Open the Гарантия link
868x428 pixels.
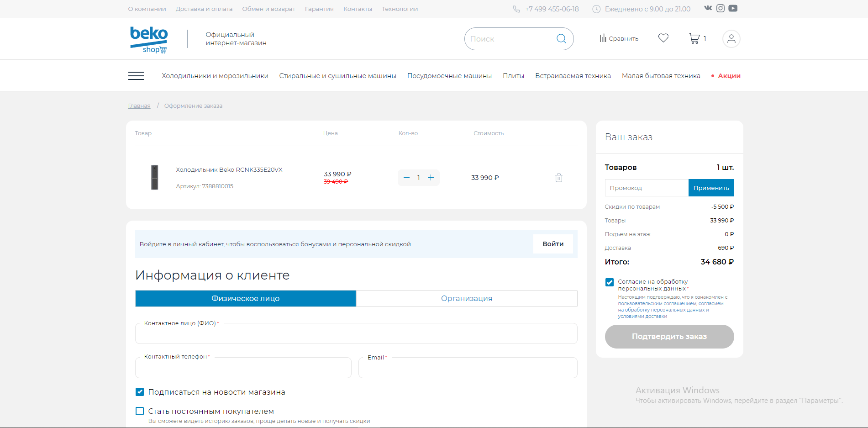click(319, 9)
